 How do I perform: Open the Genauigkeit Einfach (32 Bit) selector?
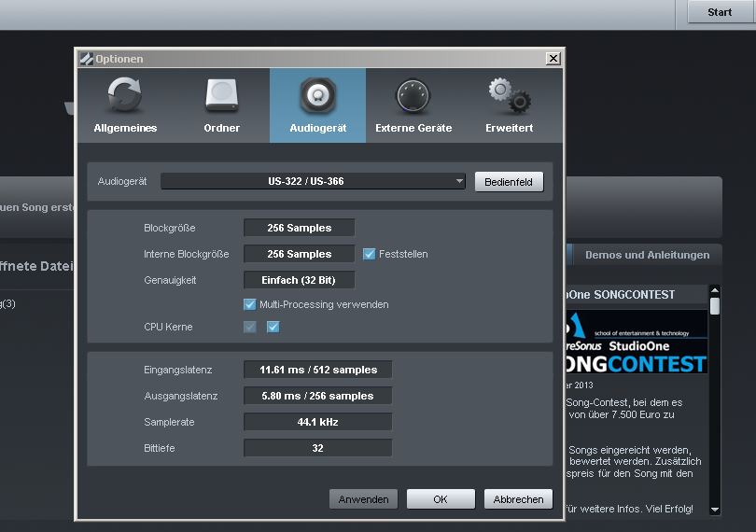point(299,280)
